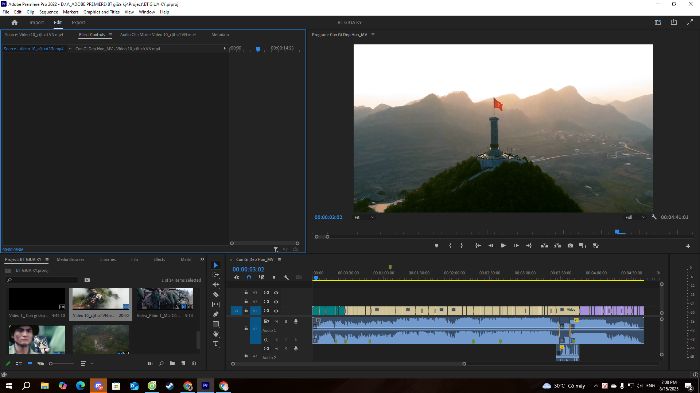Click the Find icon in the Project panel
The image size is (700, 393).
coord(161,364)
